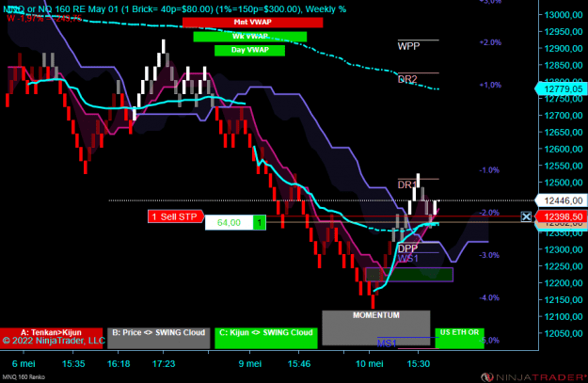Image resolution: width=588 pixels, height=383 pixels.
Task: Click the 12779,05 cyan price marker
Action: (x=561, y=88)
